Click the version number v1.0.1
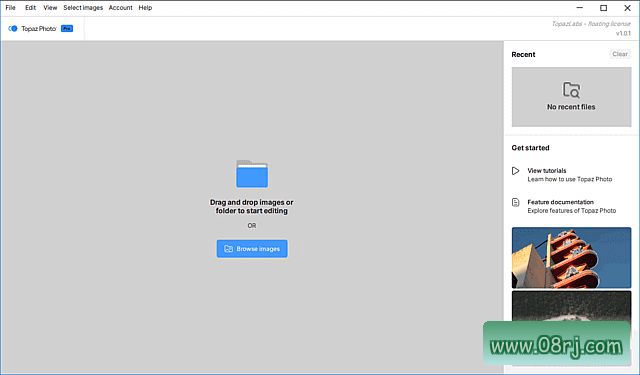This screenshot has width=640, height=375. 623,33
